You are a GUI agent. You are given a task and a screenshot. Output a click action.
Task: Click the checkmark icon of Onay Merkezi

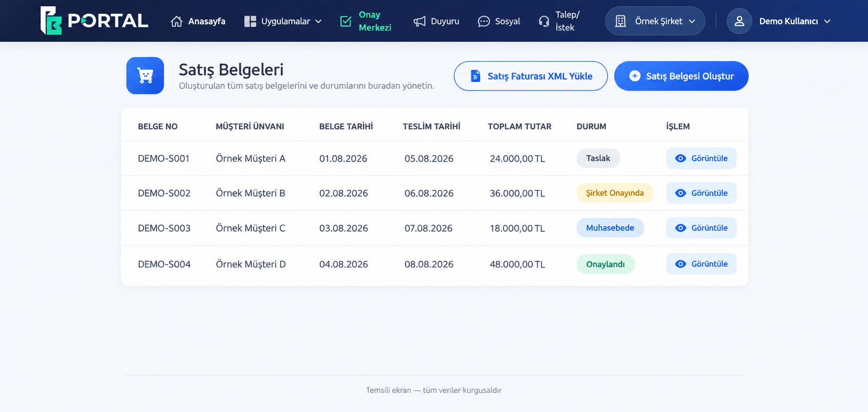pos(346,21)
